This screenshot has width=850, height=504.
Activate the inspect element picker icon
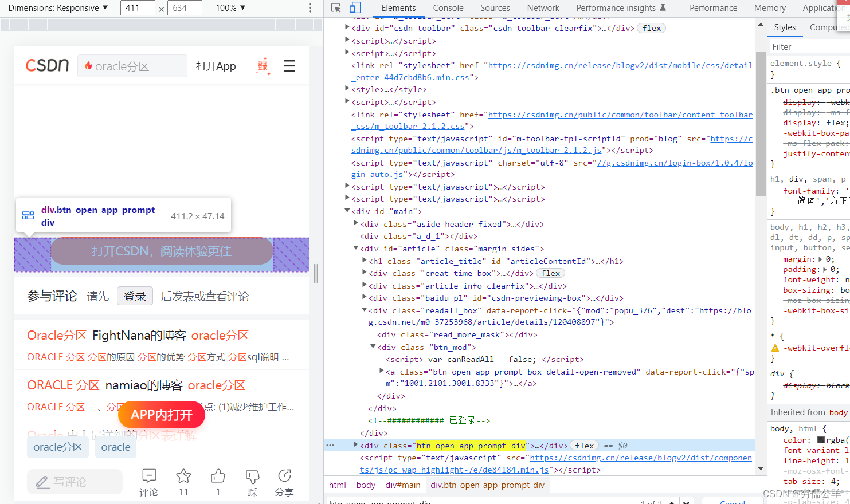point(336,8)
